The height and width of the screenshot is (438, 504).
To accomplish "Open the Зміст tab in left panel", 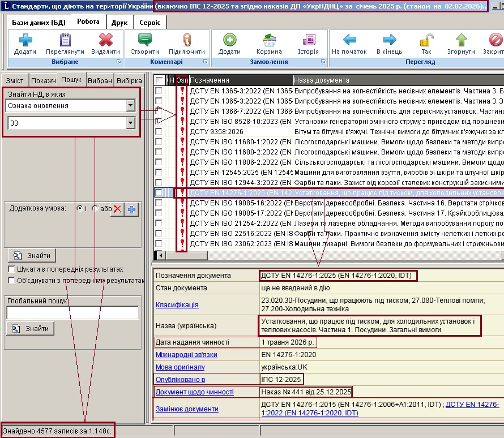I will click(15, 80).
